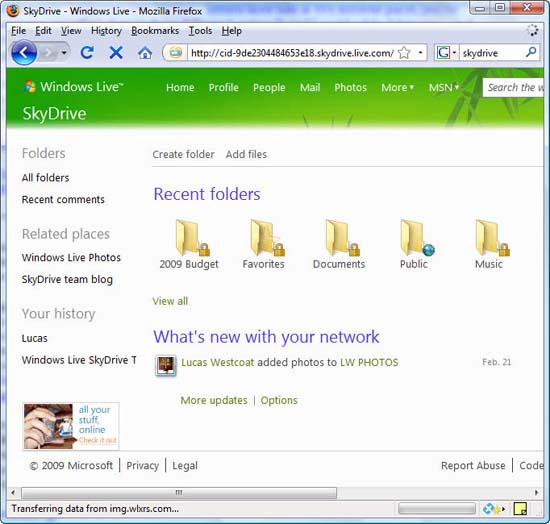The width and height of the screenshot is (550, 524).
Task: Click the site identity icon in address bar
Action: 175,53
